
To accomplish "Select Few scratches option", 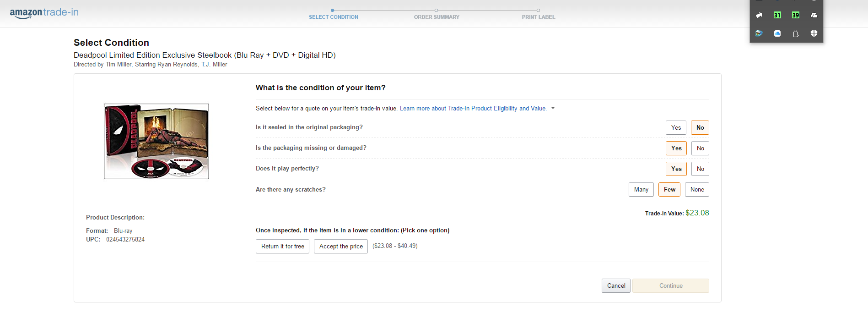I will coord(669,190).
